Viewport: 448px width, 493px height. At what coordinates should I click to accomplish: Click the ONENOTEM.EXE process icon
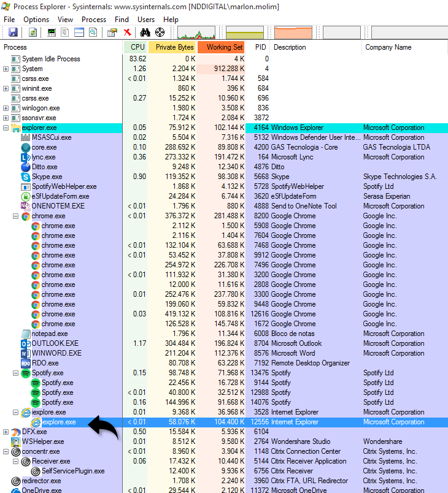point(26,206)
